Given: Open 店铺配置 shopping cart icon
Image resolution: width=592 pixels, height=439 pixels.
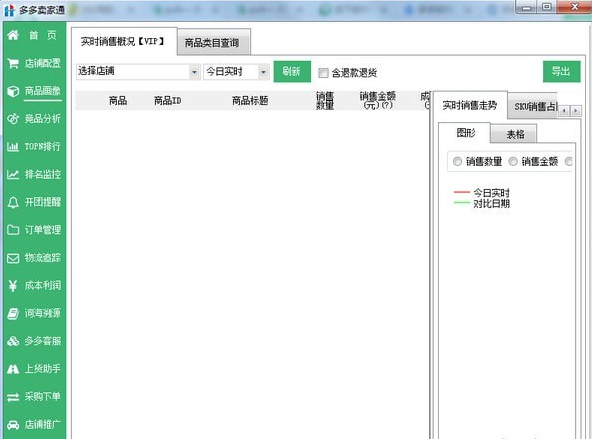Looking at the screenshot, I should [x=13, y=63].
